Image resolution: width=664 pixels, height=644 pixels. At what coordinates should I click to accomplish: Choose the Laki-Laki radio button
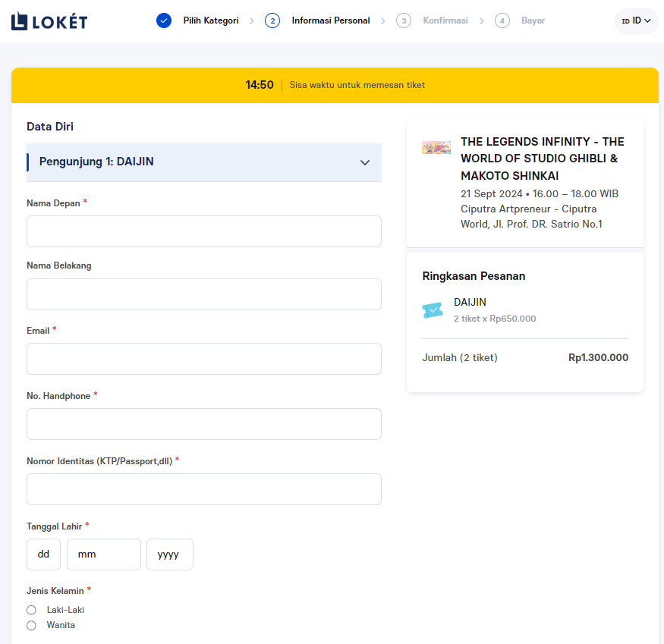point(31,610)
